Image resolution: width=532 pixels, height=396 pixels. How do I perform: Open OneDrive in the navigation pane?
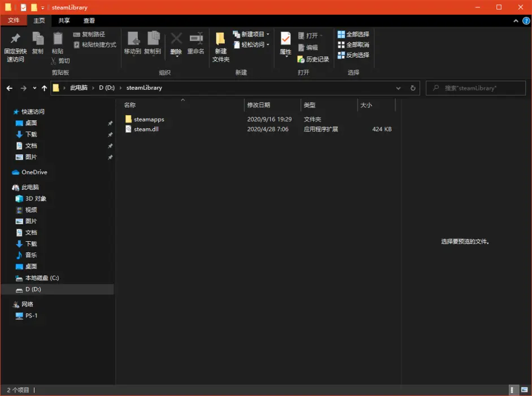point(34,172)
